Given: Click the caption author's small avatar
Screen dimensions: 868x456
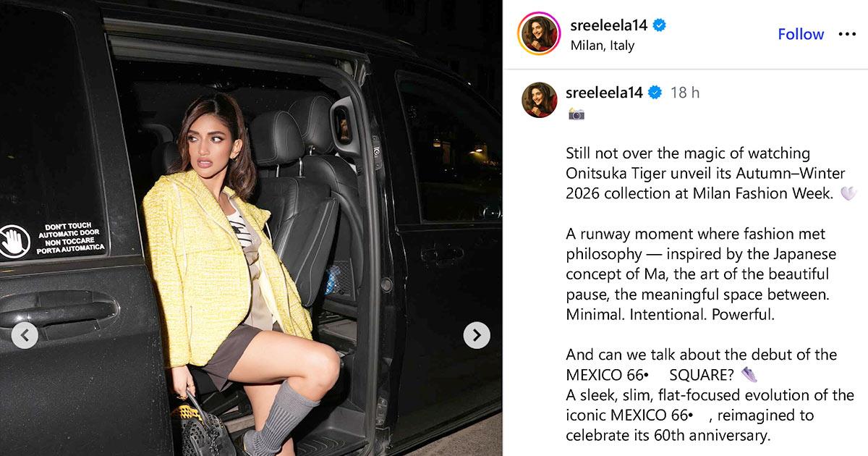Looking at the screenshot, I should point(540,100).
